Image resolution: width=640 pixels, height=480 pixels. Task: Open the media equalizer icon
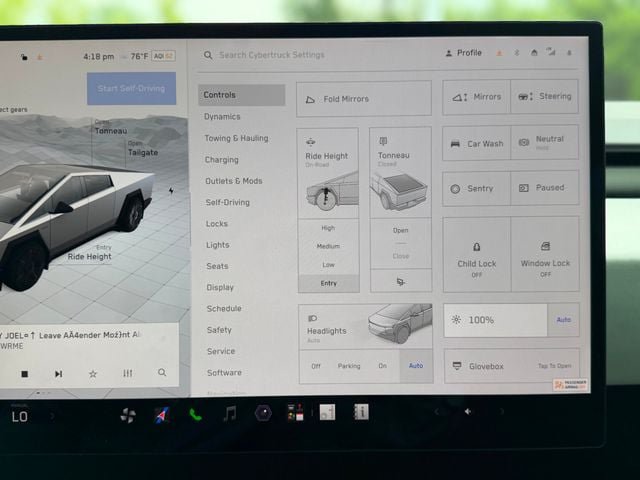(128, 373)
